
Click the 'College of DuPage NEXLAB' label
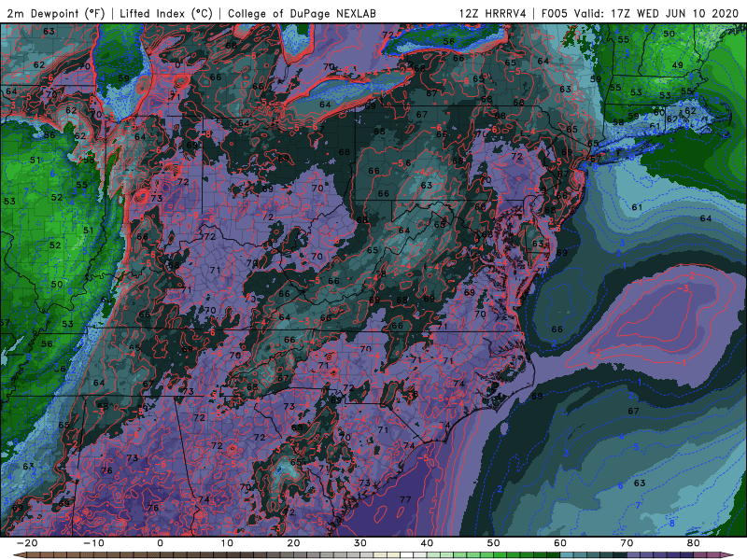pyautogui.click(x=302, y=13)
